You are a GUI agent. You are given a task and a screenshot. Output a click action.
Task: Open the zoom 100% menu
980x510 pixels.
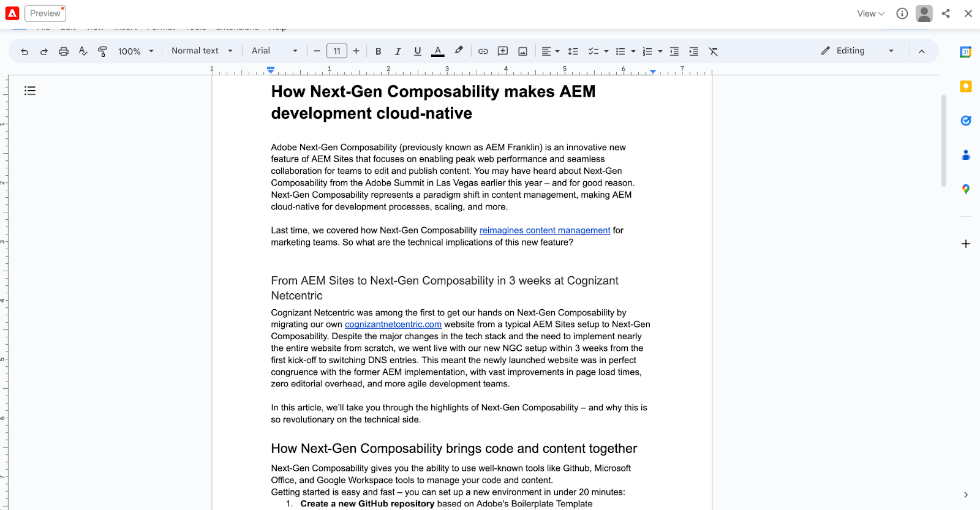pyautogui.click(x=135, y=51)
